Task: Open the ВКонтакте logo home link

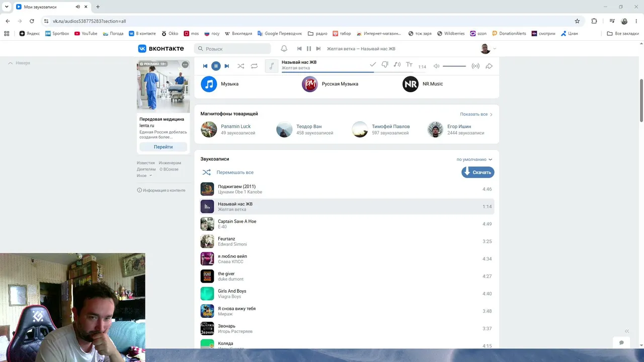Action: pos(162,49)
